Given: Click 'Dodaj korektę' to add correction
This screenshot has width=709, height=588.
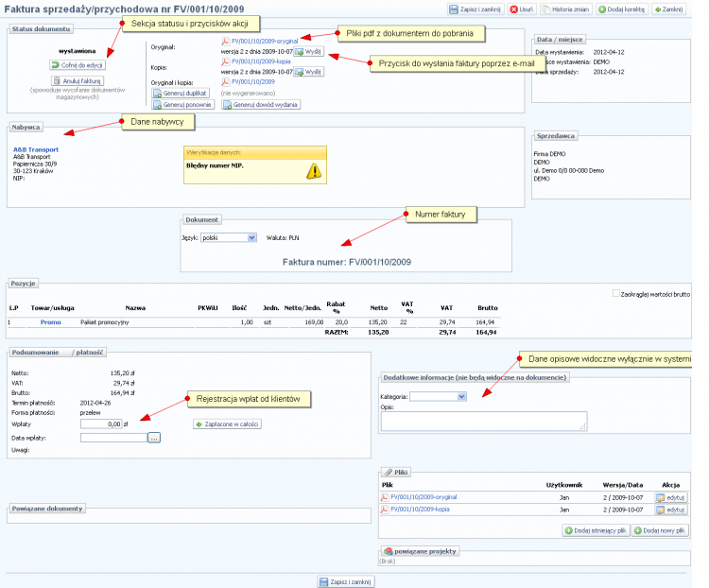Looking at the screenshot, I should pyautogui.click(x=621, y=9).
